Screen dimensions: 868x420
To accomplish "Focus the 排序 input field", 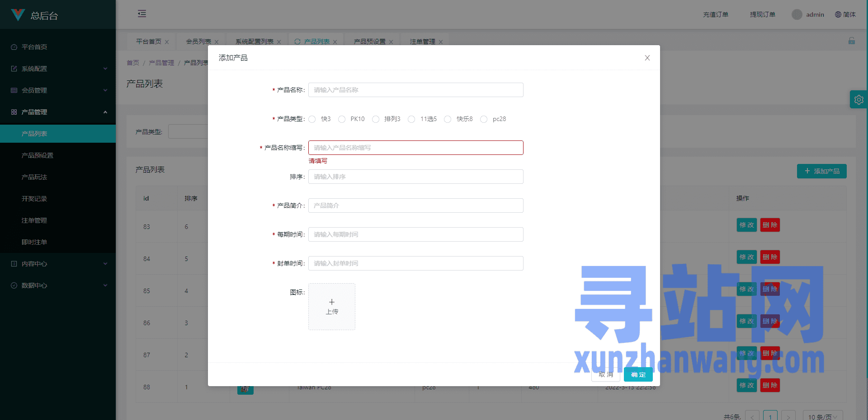I will pyautogui.click(x=416, y=177).
